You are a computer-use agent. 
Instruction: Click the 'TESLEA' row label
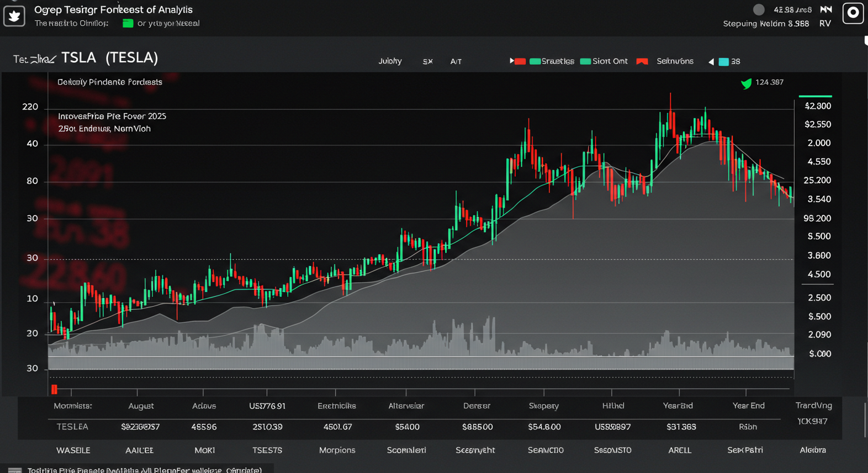click(72, 426)
